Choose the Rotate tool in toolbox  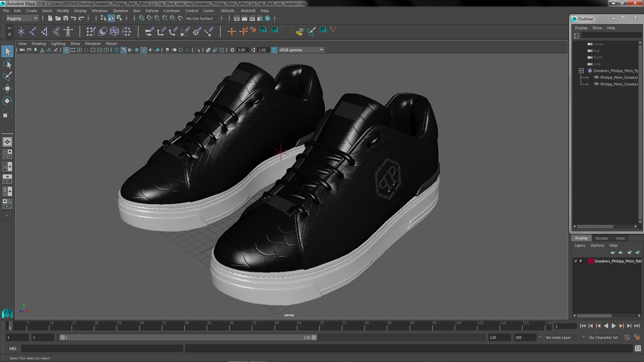[7, 101]
